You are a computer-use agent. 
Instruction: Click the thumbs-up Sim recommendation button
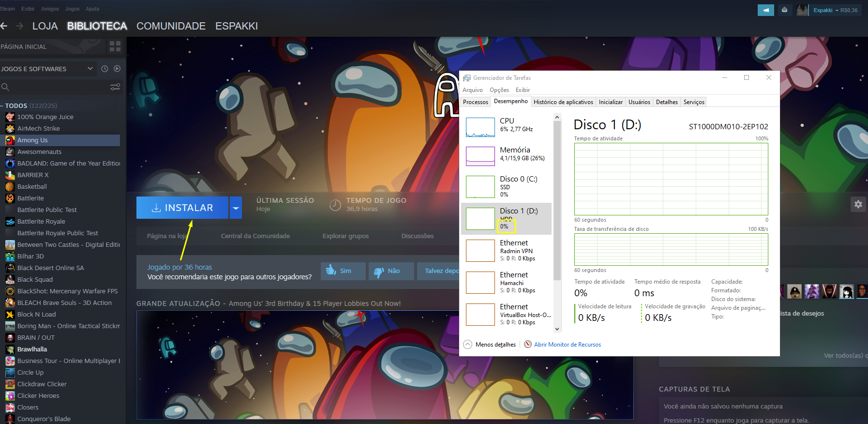[x=343, y=271]
